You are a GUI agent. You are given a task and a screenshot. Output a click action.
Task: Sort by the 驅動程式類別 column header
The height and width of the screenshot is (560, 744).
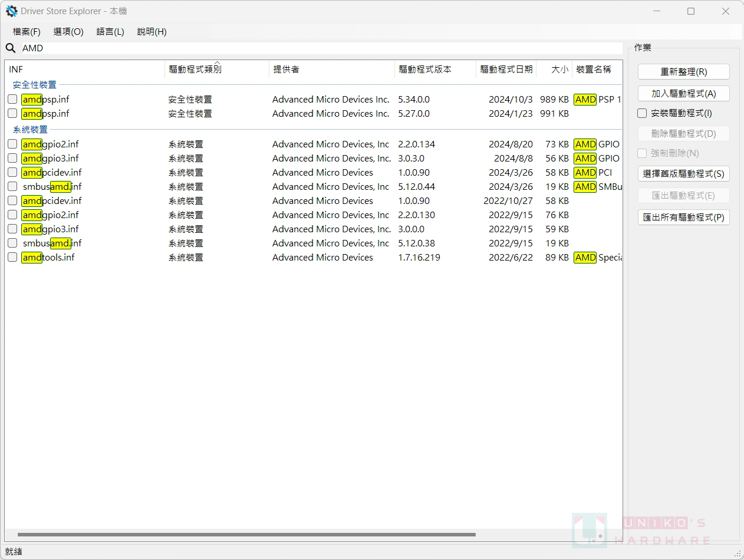coord(217,70)
